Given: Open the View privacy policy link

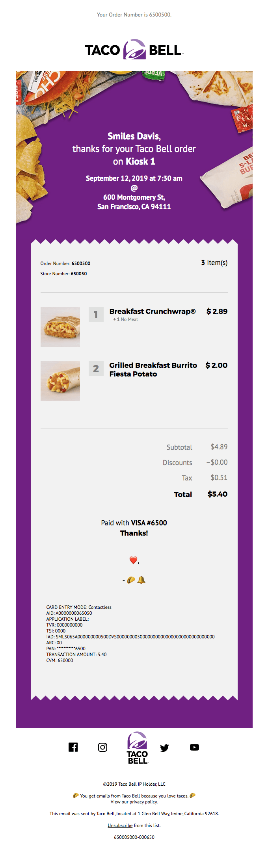Looking at the screenshot, I should pos(115,802).
